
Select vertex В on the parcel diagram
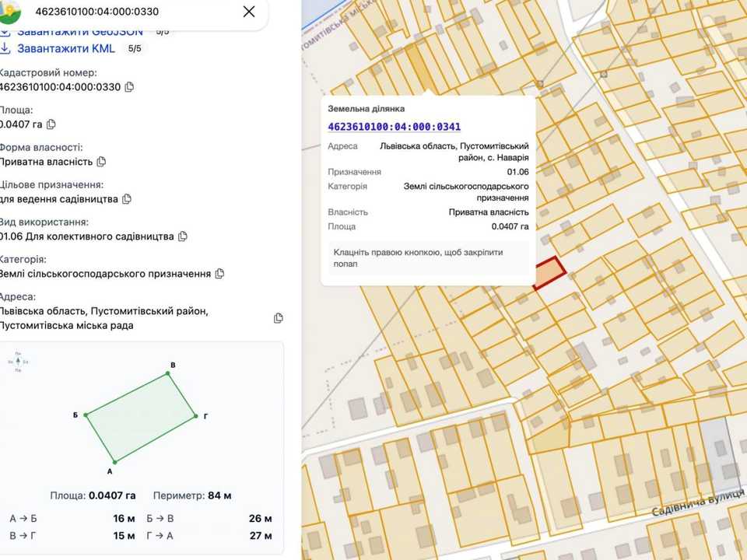168,374
